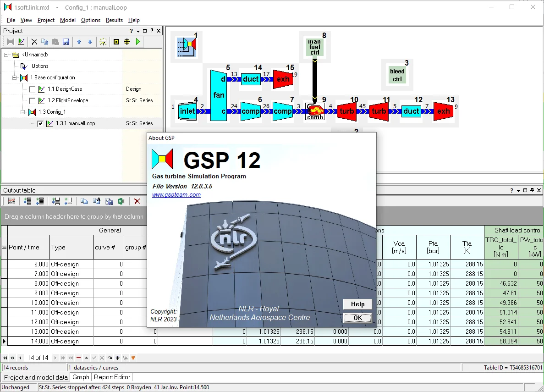Open the Model menu

[68, 20]
